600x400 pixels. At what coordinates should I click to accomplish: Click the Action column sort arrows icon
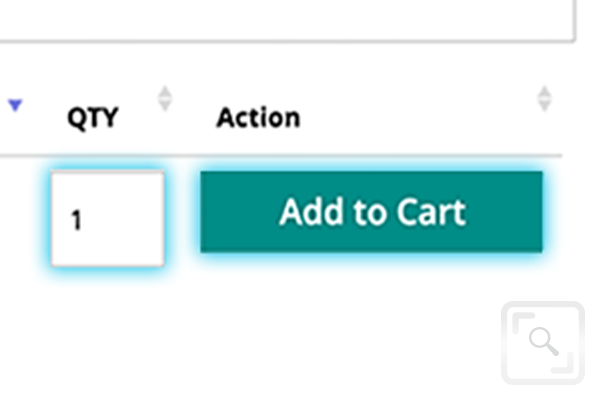[544, 99]
